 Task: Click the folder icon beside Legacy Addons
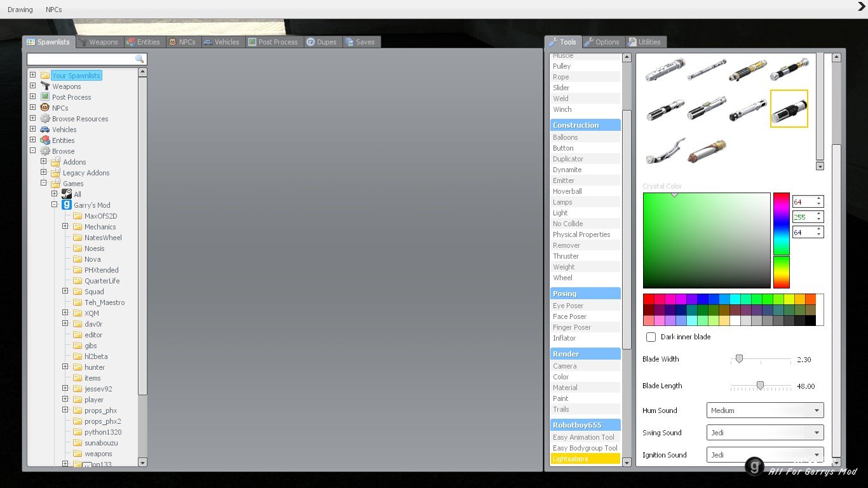(x=56, y=172)
